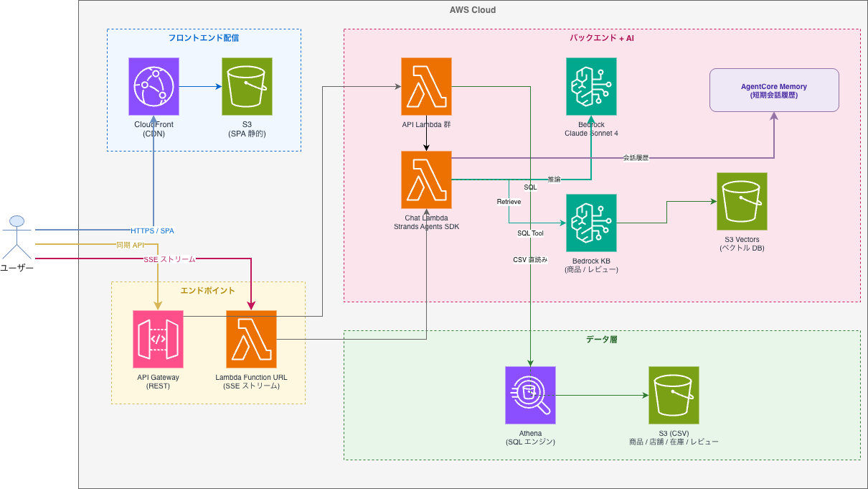Select the HTTPS / SPA edge label
The width and height of the screenshot is (868, 489).
point(152,230)
